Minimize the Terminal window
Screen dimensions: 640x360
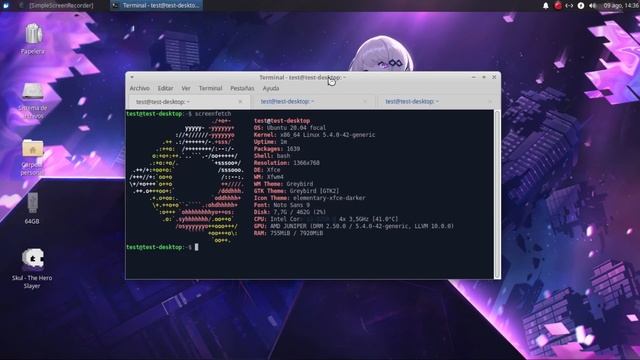tap(474, 77)
